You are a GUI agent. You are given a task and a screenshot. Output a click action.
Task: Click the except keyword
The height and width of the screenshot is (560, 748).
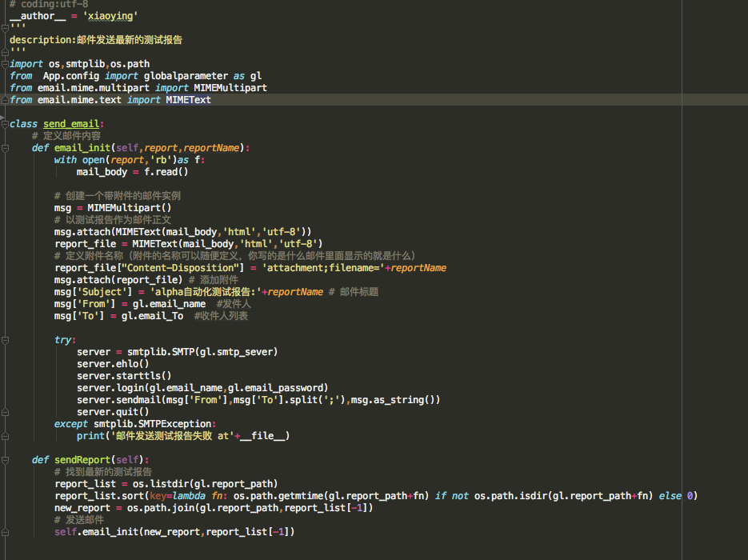click(70, 424)
